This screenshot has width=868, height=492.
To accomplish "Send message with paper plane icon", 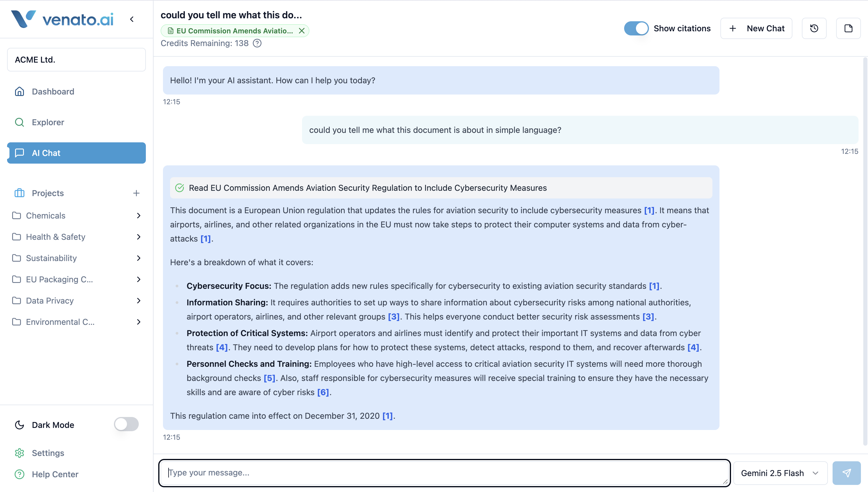I will [x=846, y=473].
